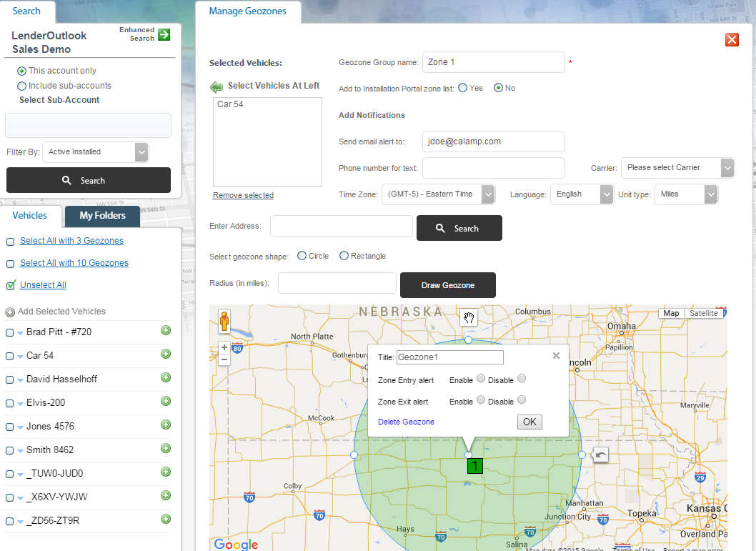The height and width of the screenshot is (551, 756).
Task: Add Jones 4576 using green plus icon
Action: 166,425
